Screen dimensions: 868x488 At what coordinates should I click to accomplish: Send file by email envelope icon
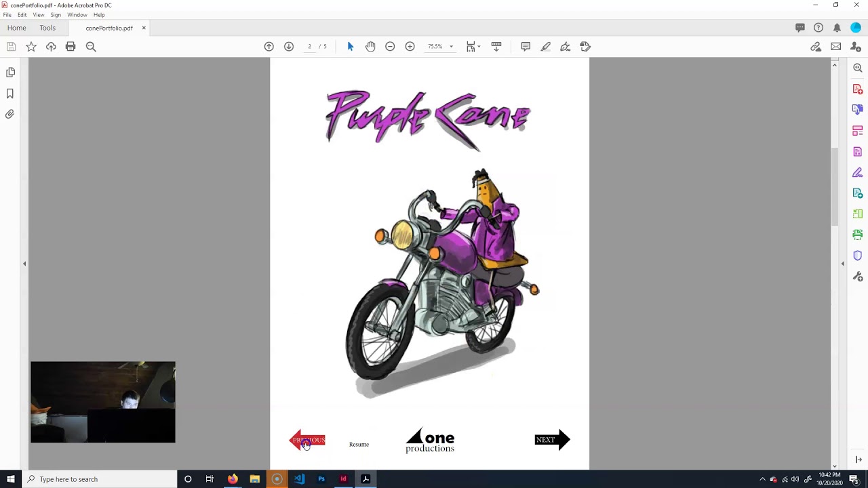(x=836, y=47)
